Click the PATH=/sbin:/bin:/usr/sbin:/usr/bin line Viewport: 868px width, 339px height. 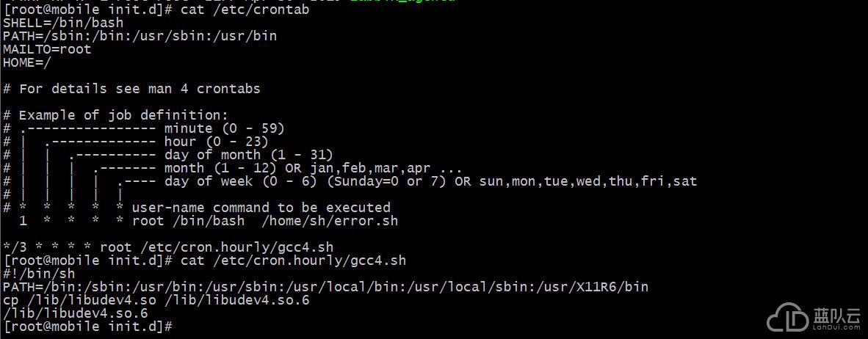click(140, 37)
